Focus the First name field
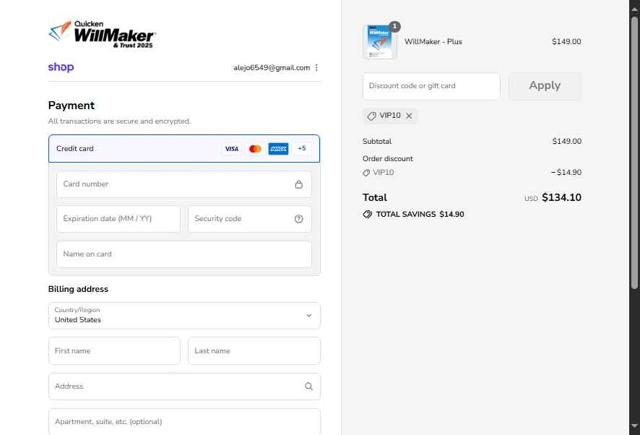640x435 pixels. point(114,351)
